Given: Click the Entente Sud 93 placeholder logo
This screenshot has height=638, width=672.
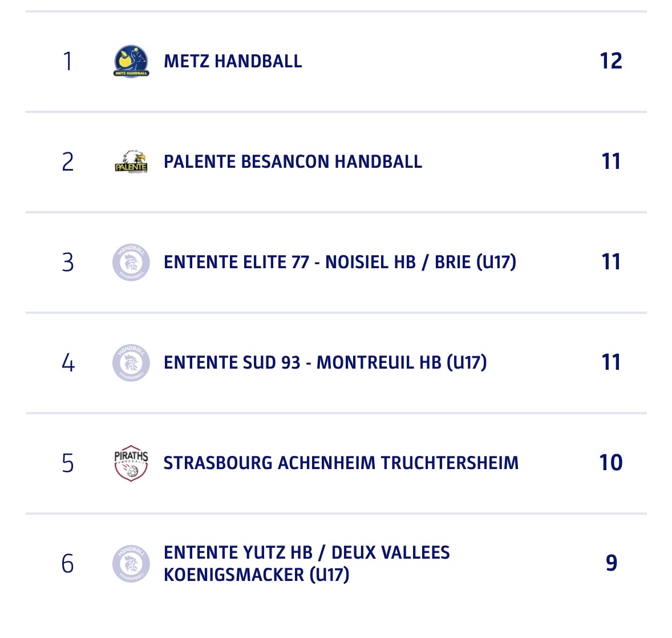Looking at the screenshot, I should [x=131, y=362].
